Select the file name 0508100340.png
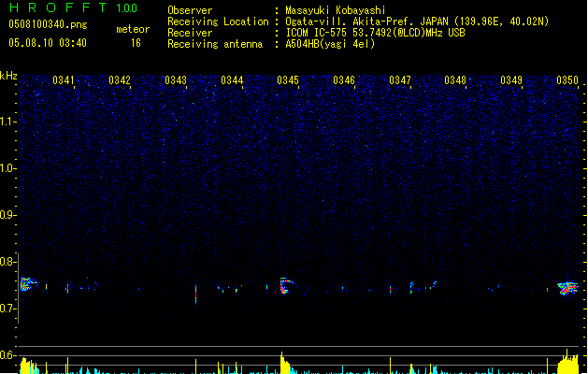The image size is (588, 374). [x=48, y=24]
